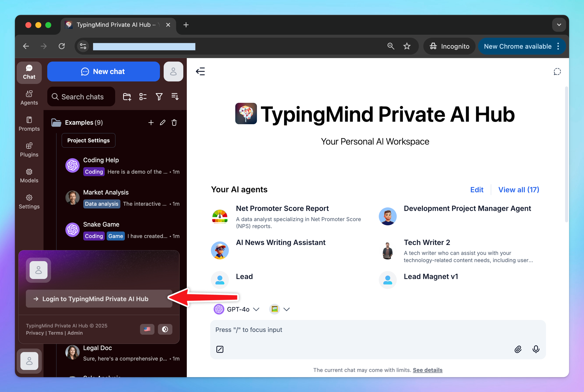Screen dimensions: 584x392
Task: Delete the Examples folder via trash icon
Action: [174, 122]
